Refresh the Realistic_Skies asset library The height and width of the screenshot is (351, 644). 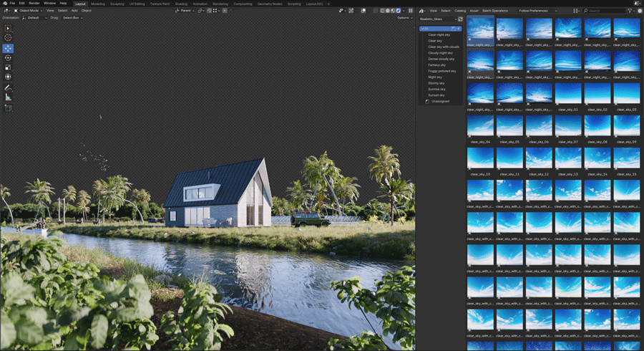pyautogui.click(x=460, y=19)
